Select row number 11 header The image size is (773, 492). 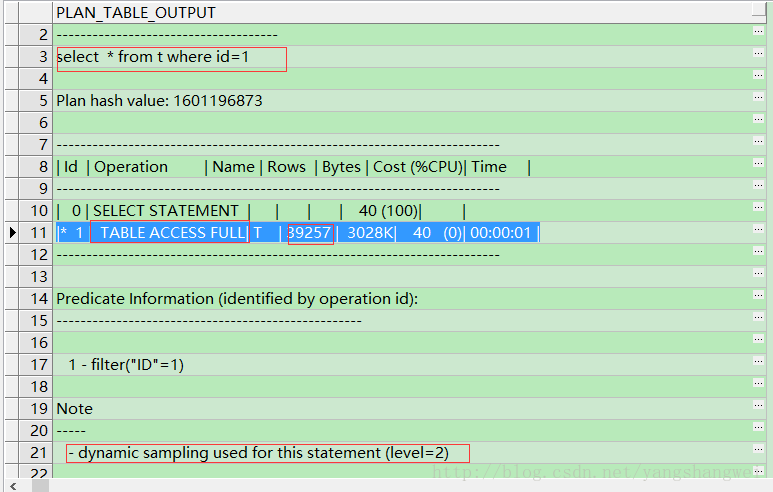[x=35, y=233]
